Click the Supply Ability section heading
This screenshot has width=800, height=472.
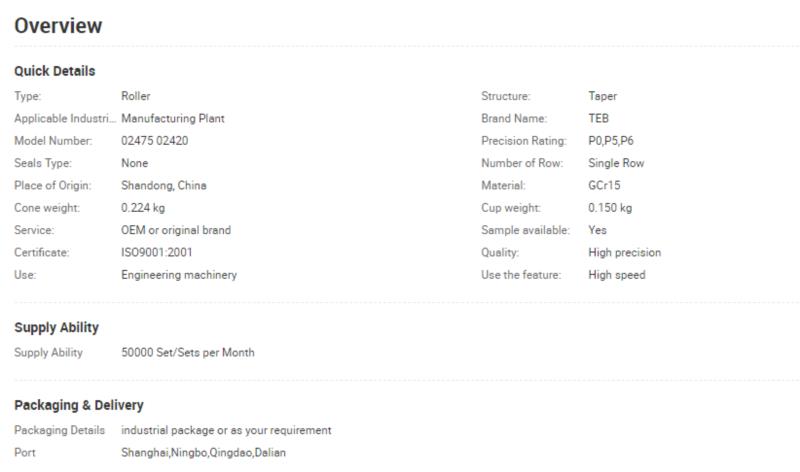[57, 328]
